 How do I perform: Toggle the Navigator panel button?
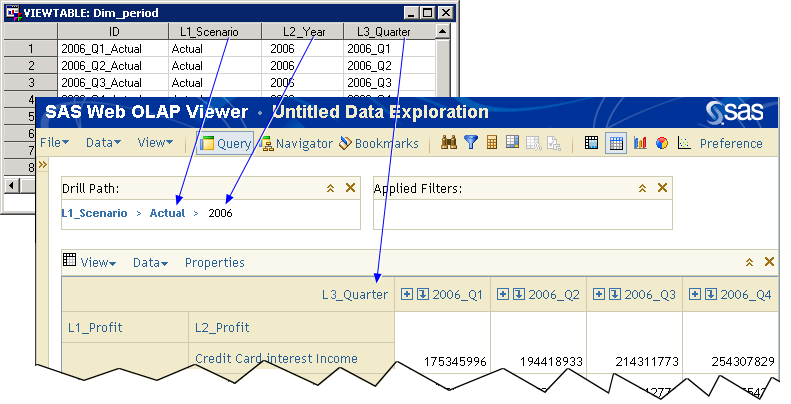coord(296,143)
